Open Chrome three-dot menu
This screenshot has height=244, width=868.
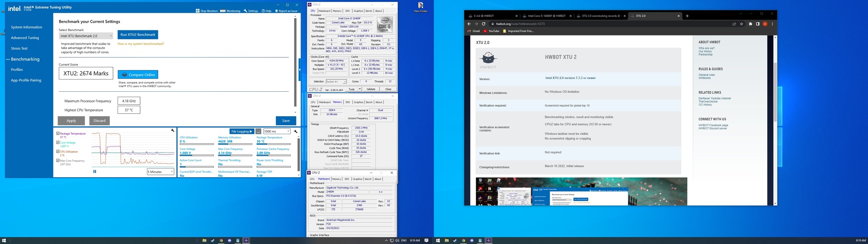click(x=772, y=24)
